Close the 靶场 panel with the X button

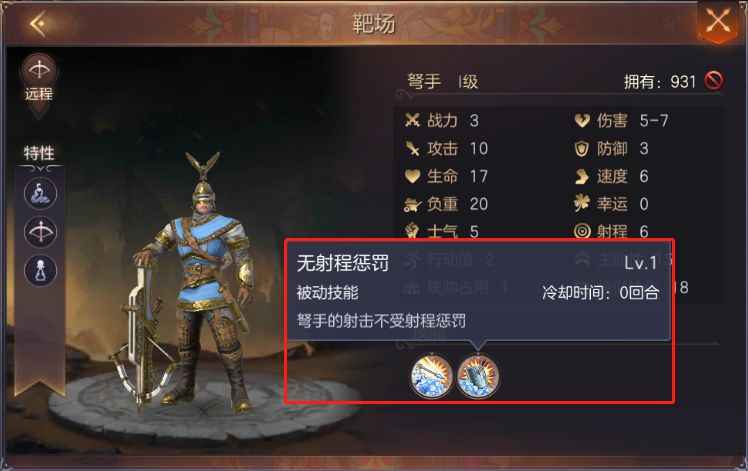pyautogui.click(x=717, y=22)
